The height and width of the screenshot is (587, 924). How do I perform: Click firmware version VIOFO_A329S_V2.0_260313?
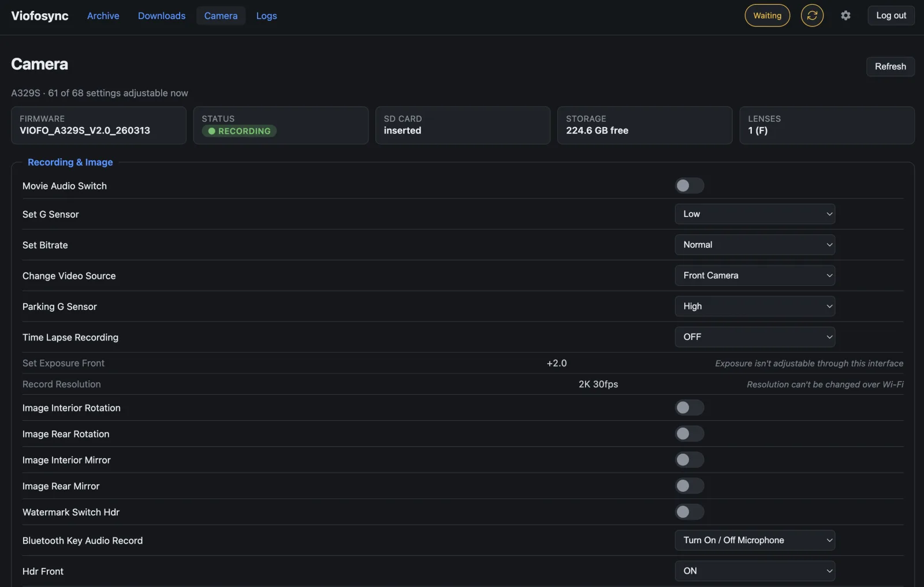point(85,130)
